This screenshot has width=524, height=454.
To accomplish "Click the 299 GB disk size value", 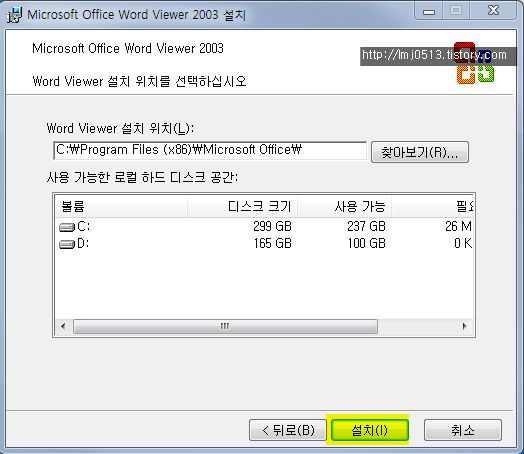I will coord(272,226).
